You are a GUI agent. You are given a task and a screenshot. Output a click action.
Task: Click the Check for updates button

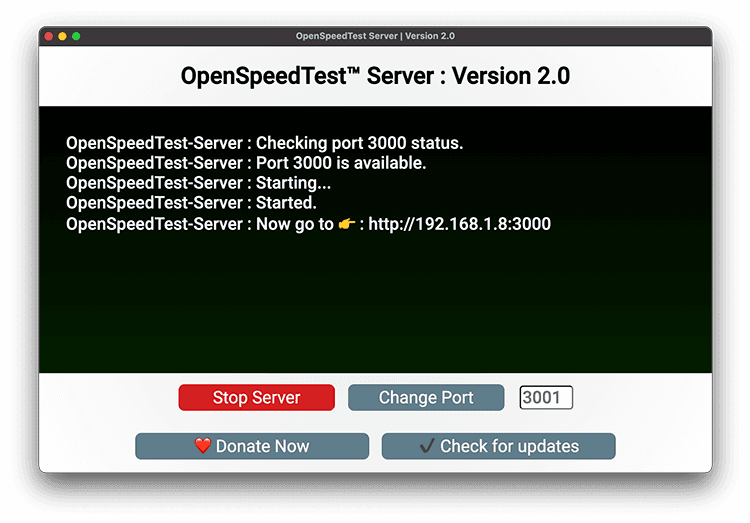[498, 446]
